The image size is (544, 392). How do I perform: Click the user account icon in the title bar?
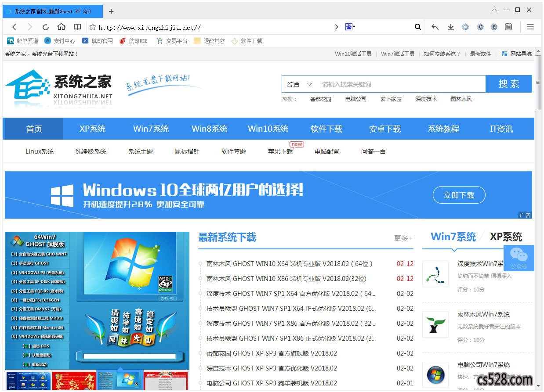click(494, 9)
